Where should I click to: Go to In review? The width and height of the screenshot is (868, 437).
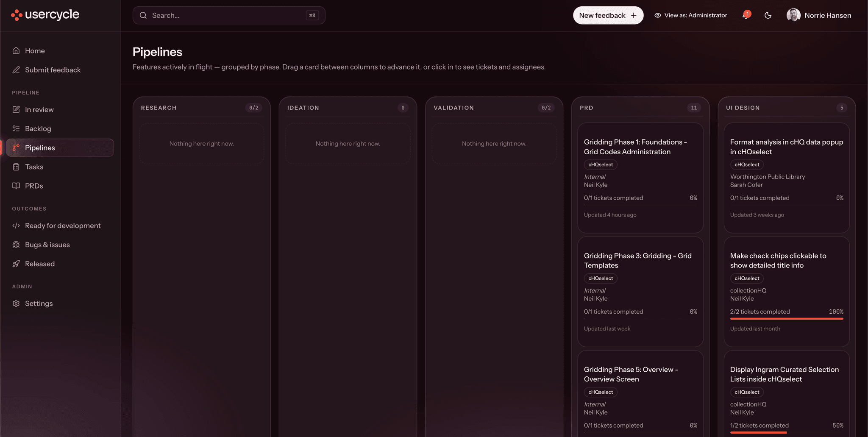[x=60, y=110]
